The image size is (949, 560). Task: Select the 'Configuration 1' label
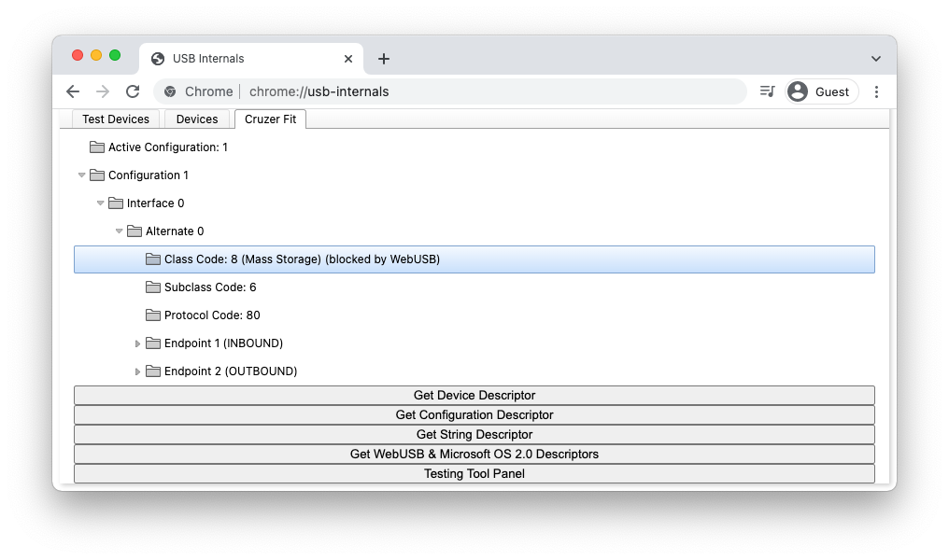coord(149,175)
